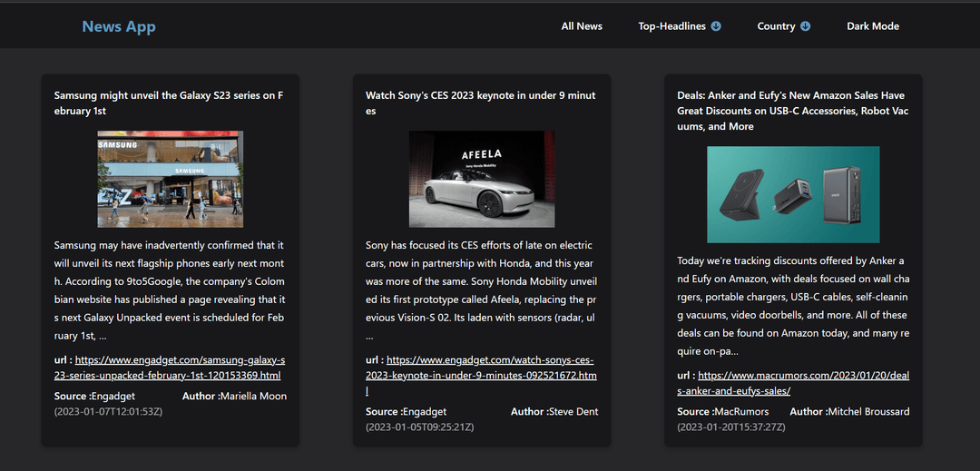The height and width of the screenshot is (471, 980).
Task: Click Source MacRumors
Action: (x=723, y=412)
